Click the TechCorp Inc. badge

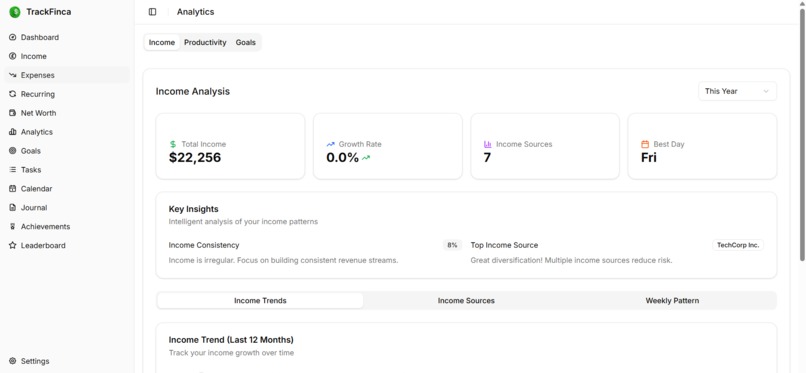point(738,246)
